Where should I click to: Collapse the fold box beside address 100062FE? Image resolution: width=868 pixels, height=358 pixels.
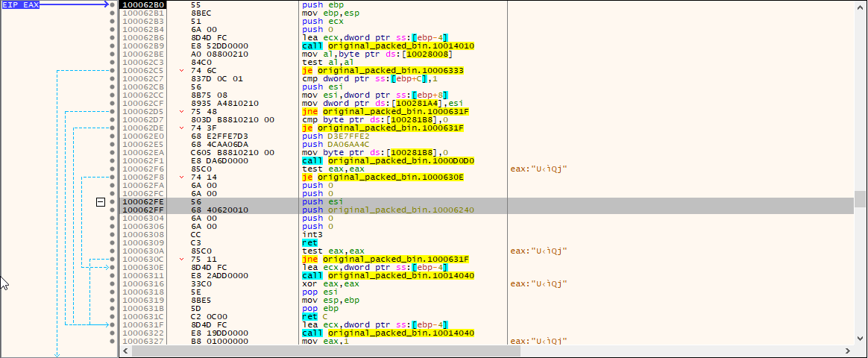click(x=100, y=203)
